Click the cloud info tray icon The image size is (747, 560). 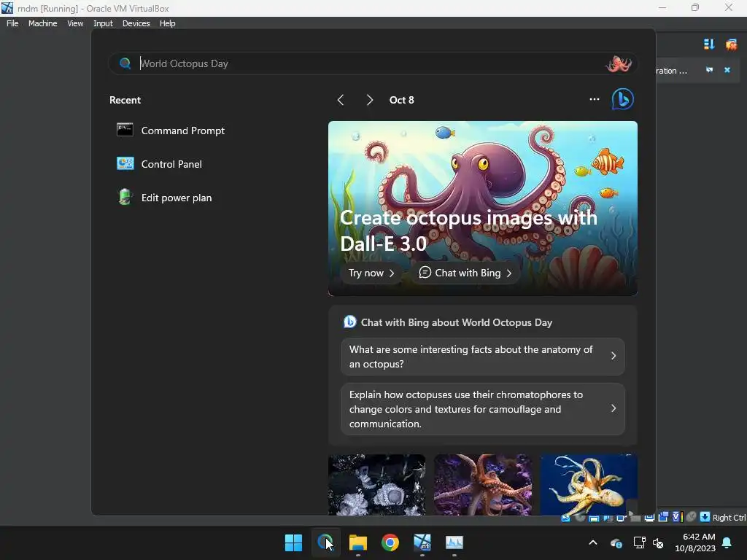(x=616, y=542)
